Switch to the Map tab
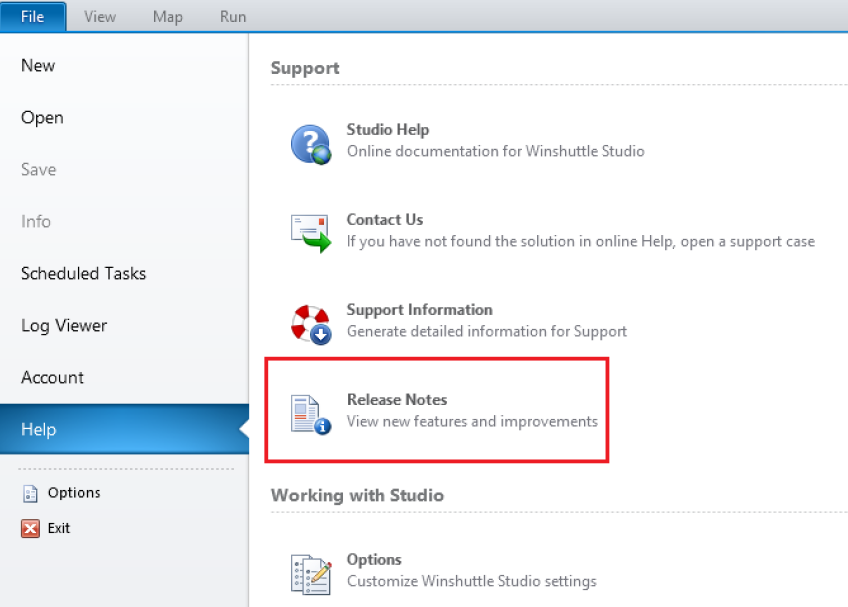 (x=168, y=17)
